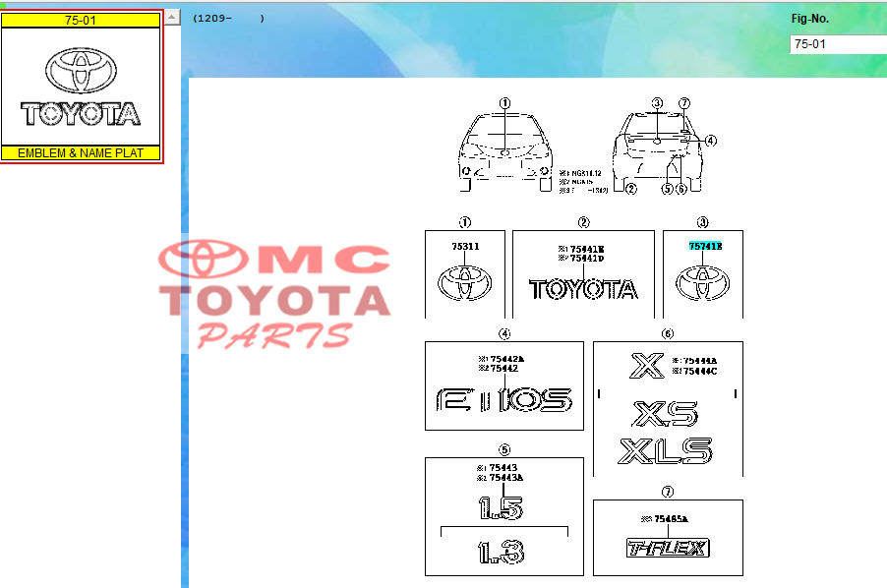
Task: Click the front view car diagram
Action: click(503, 152)
